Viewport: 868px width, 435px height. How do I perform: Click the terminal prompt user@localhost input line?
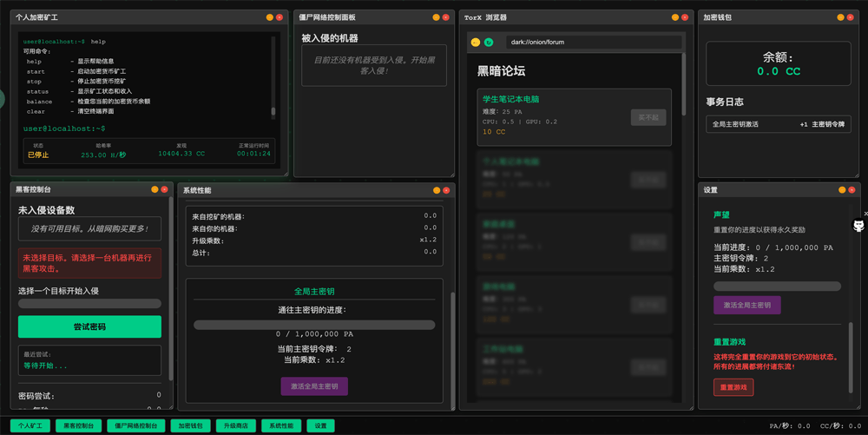tap(139, 129)
